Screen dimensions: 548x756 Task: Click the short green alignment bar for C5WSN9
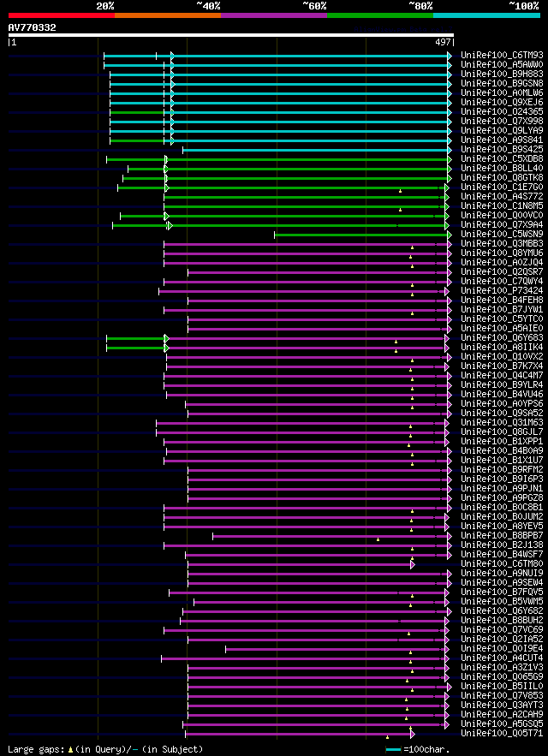[x=362, y=235]
